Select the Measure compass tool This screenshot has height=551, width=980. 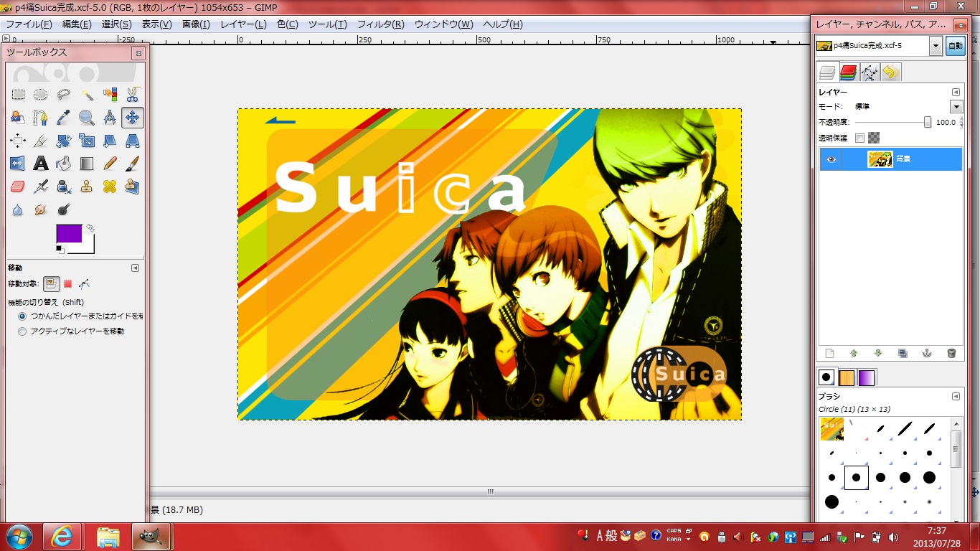click(110, 117)
